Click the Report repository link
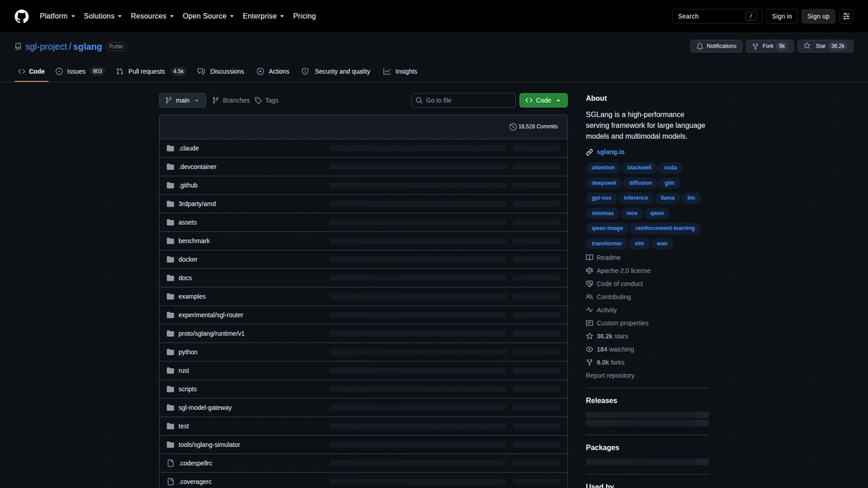The height and width of the screenshot is (488, 868). 610,376
